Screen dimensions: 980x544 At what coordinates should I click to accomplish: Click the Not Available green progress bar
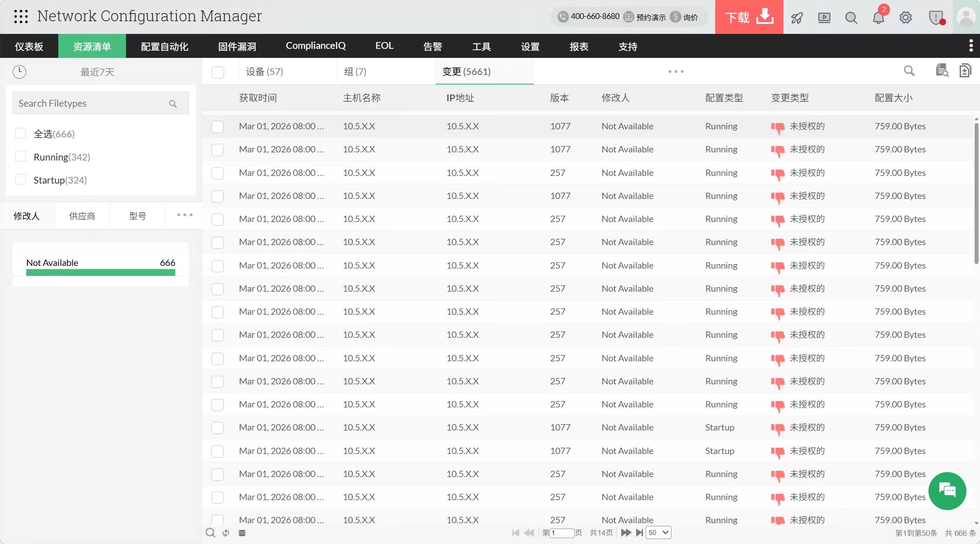tap(100, 272)
